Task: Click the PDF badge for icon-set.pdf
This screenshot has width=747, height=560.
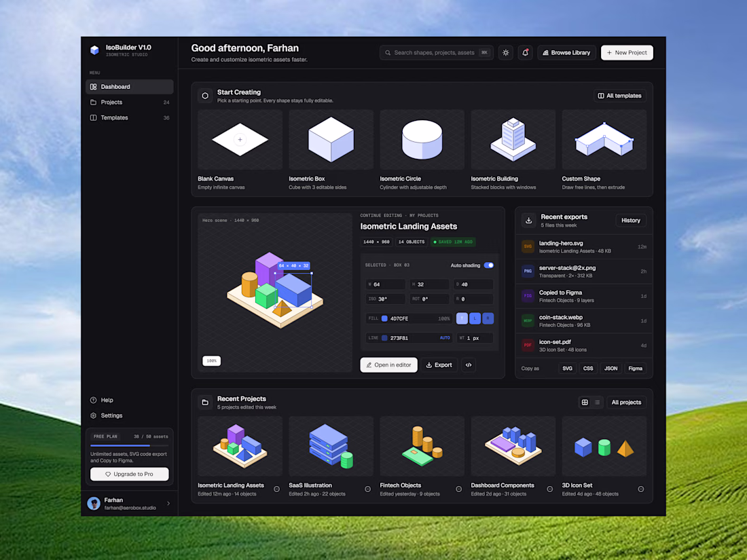Action: (528, 346)
